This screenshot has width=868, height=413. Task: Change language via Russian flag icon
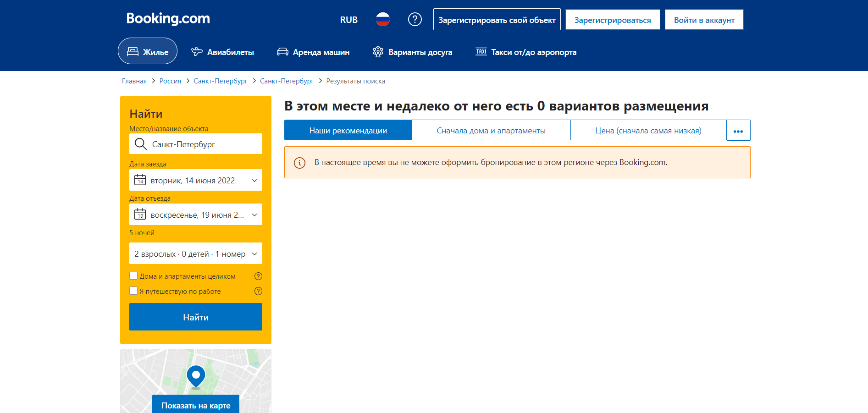pos(383,19)
